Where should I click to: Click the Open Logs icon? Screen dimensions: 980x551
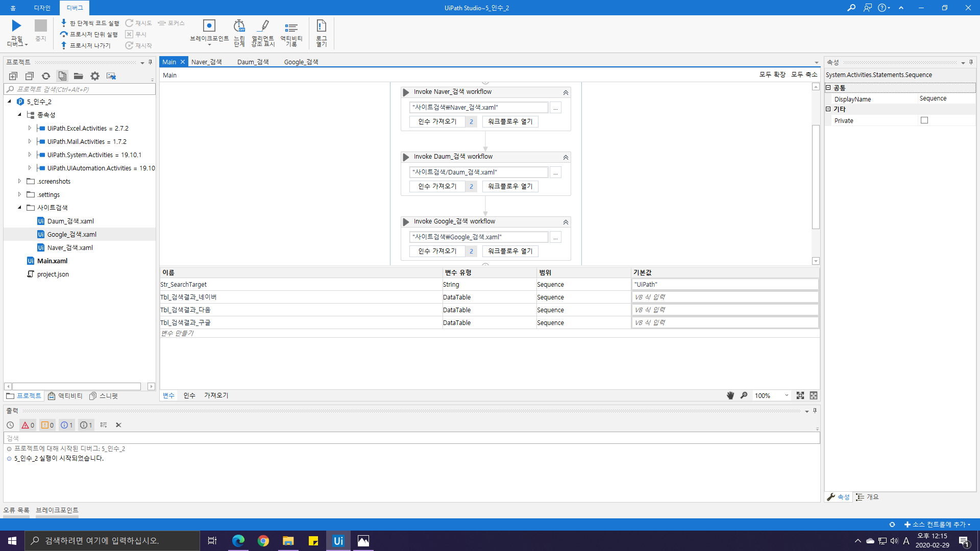click(x=321, y=26)
